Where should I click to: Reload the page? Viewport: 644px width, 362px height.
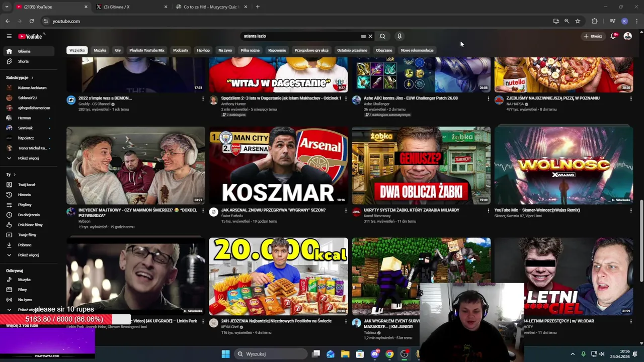[32, 21]
